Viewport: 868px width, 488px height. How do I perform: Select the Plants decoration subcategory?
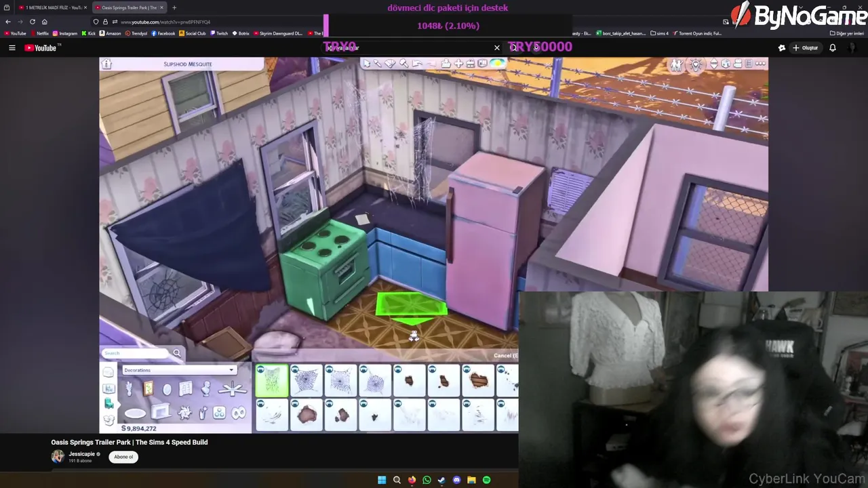coord(129,389)
